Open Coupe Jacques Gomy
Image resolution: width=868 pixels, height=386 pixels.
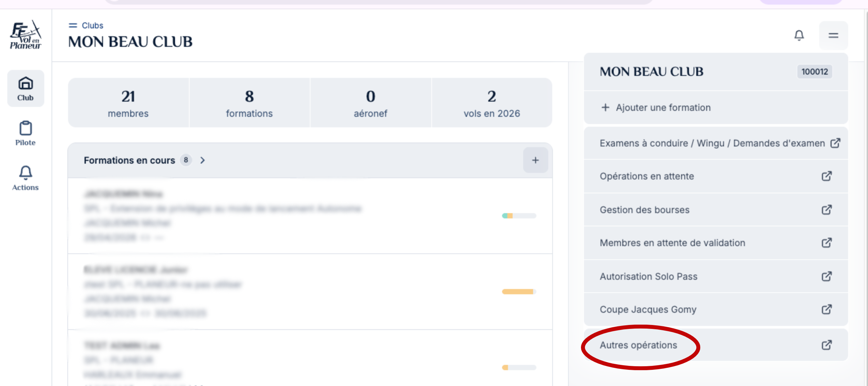coord(716,309)
